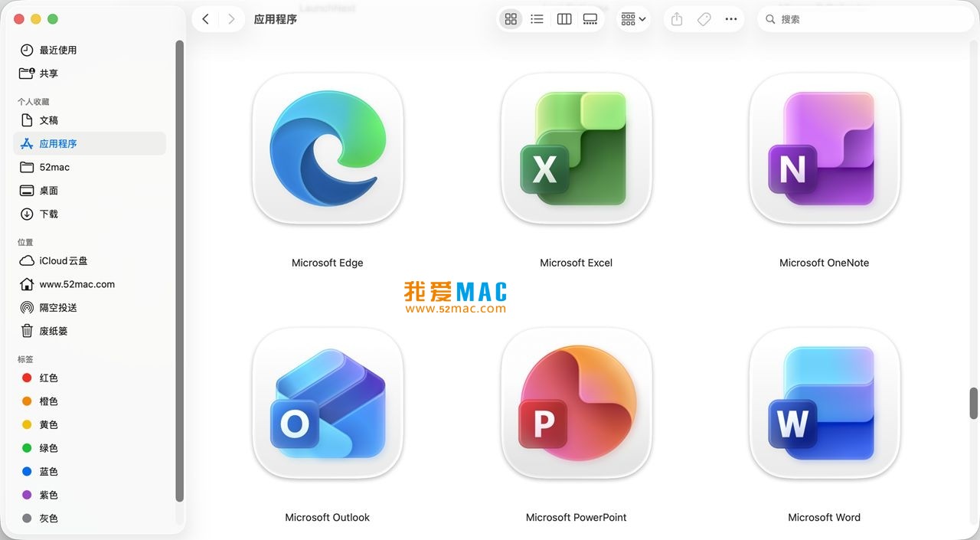980x540 pixels.
Task: Open the 下载 sidebar entry
Action: [48, 214]
